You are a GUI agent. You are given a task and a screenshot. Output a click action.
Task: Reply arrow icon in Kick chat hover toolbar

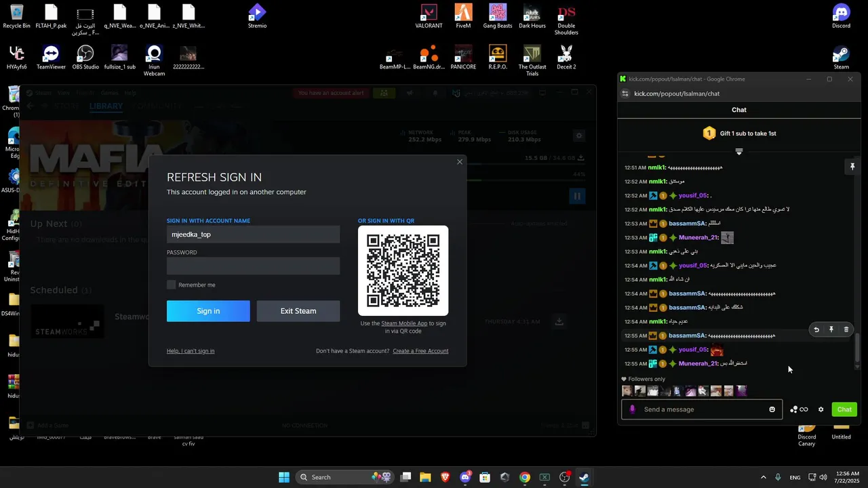click(816, 329)
